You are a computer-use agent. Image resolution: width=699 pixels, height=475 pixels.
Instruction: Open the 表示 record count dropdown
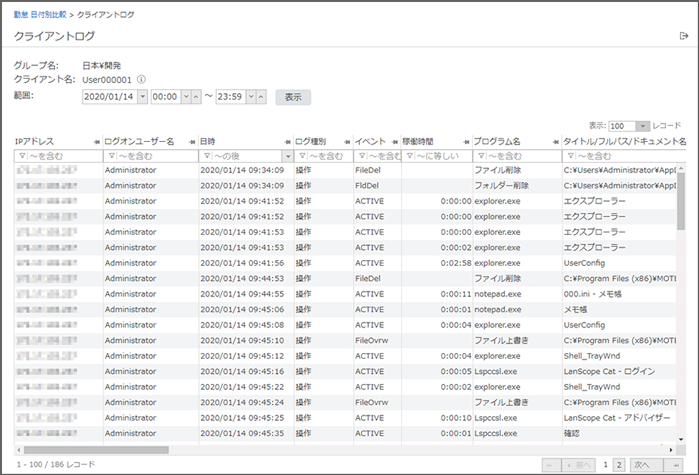click(x=642, y=126)
